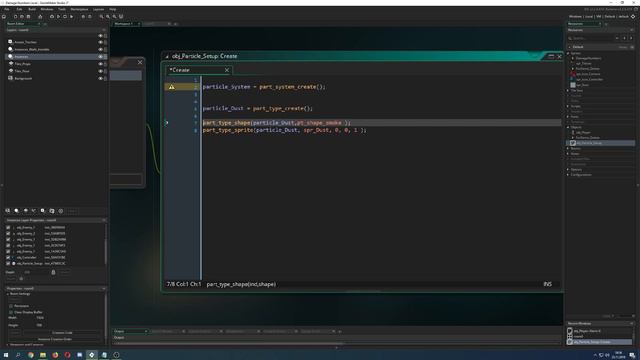Open Windows Start menu
Image resolution: width=640 pixels, height=360 pixels.
(6, 355)
